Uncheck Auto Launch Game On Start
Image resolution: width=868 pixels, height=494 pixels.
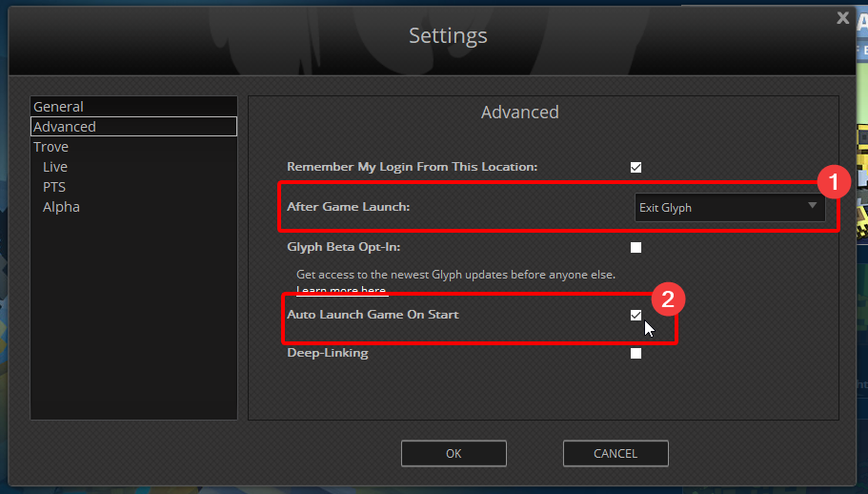point(636,315)
